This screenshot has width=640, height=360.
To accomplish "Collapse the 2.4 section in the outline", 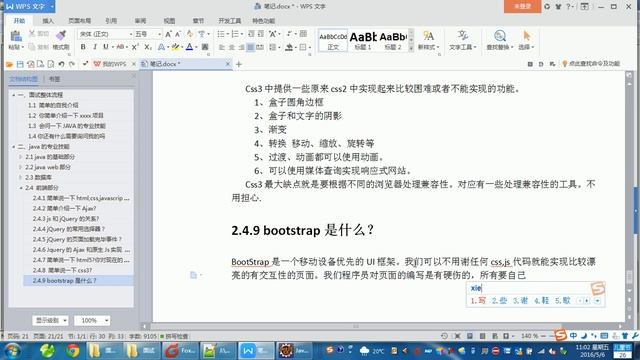I will click(20, 188).
